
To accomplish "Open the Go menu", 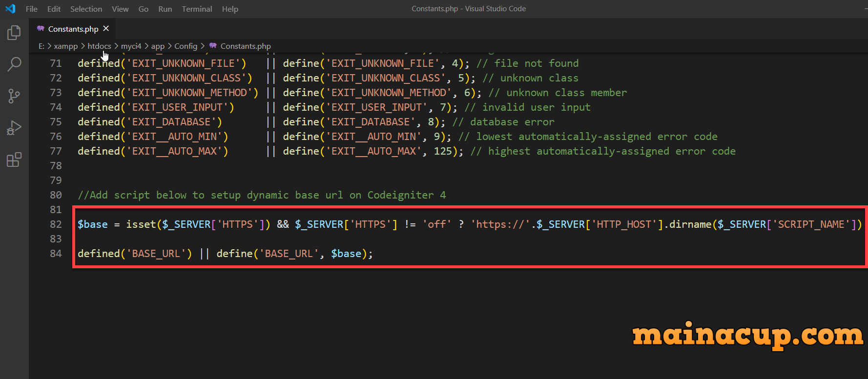I will click(x=143, y=9).
